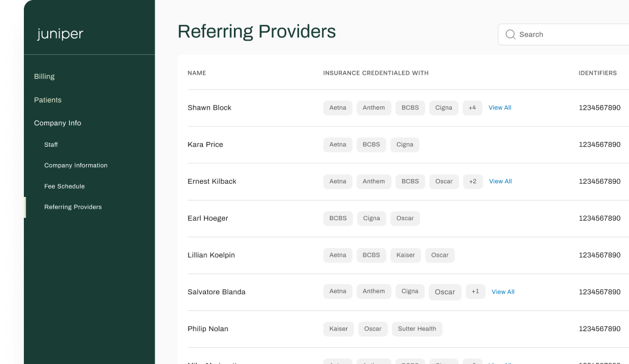This screenshot has height=364, width=629.
Task: Open the Patients section
Action: [x=48, y=100]
